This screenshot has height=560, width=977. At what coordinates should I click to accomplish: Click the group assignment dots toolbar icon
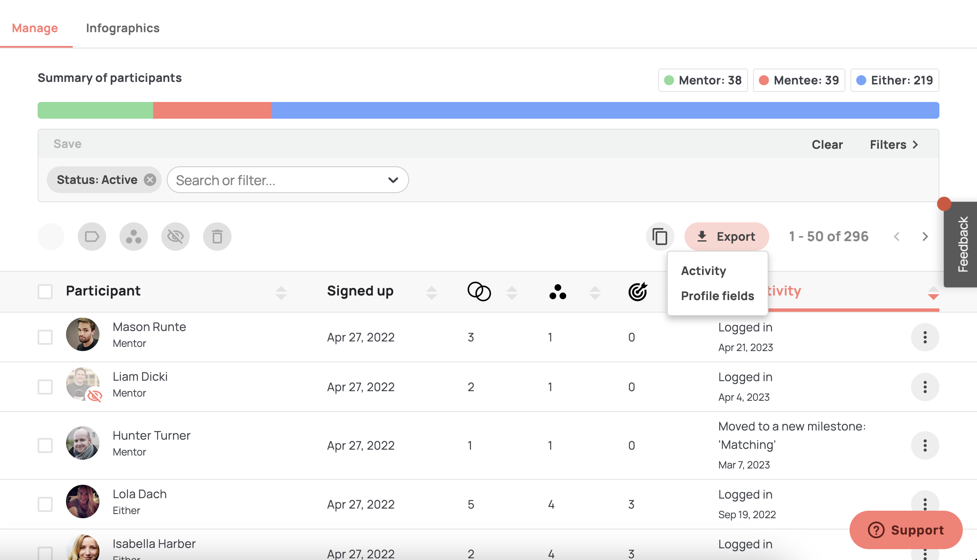pyautogui.click(x=134, y=237)
